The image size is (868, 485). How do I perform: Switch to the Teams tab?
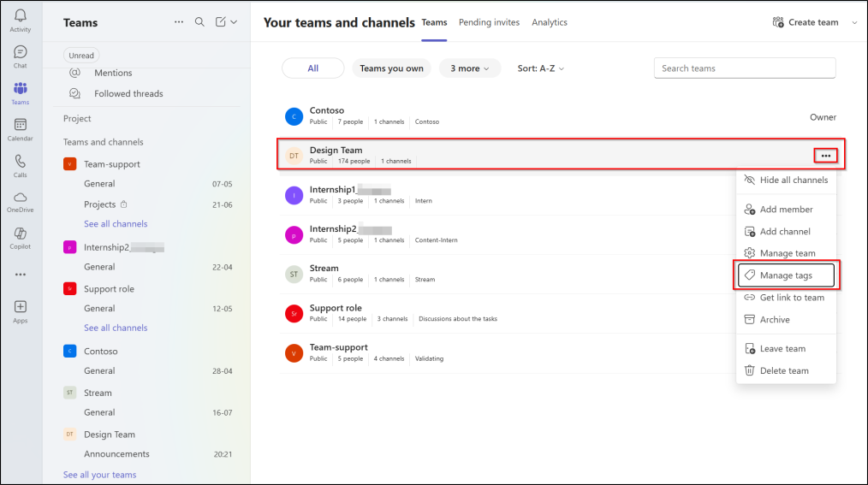(434, 22)
